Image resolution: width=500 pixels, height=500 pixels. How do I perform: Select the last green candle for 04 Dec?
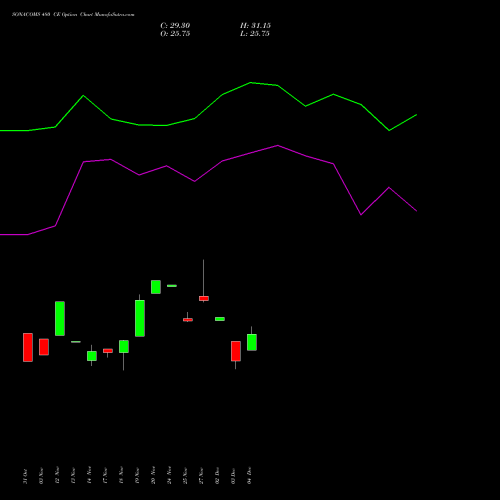(x=252, y=342)
